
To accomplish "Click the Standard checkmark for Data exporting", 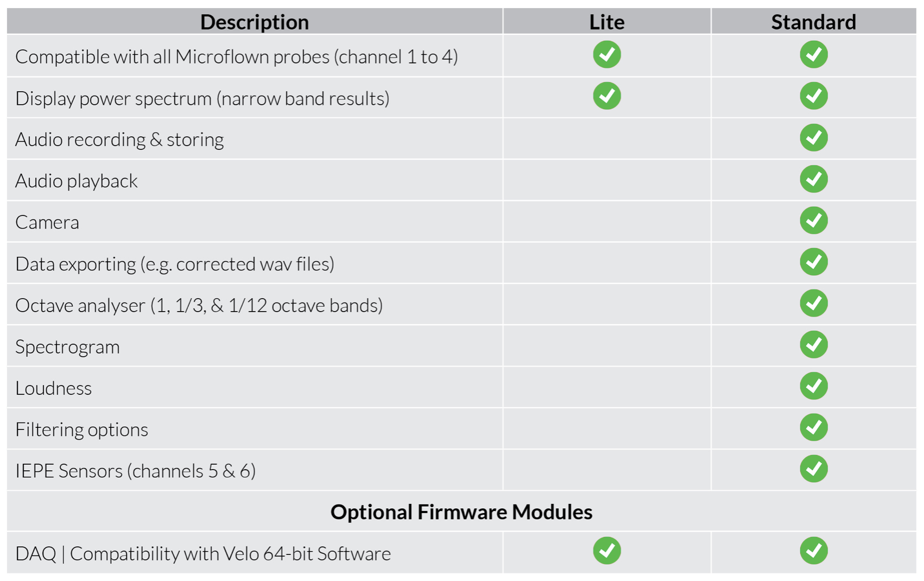I will click(813, 262).
